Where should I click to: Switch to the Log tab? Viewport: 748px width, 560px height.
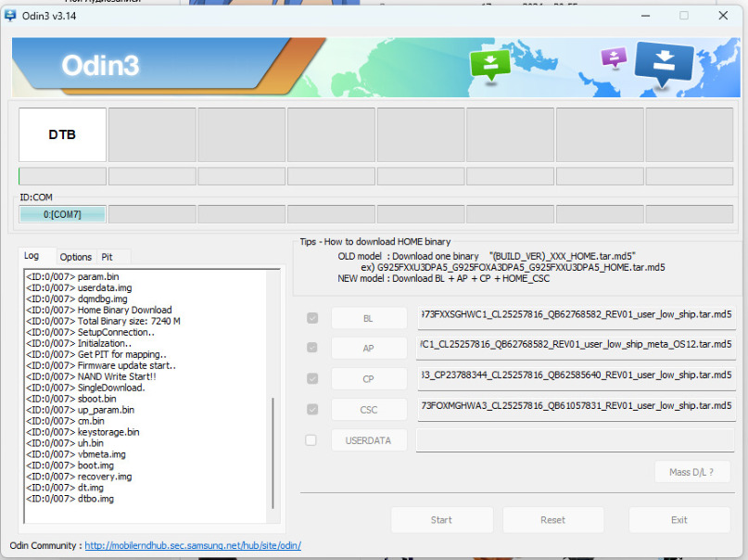(x=32, y=256)
